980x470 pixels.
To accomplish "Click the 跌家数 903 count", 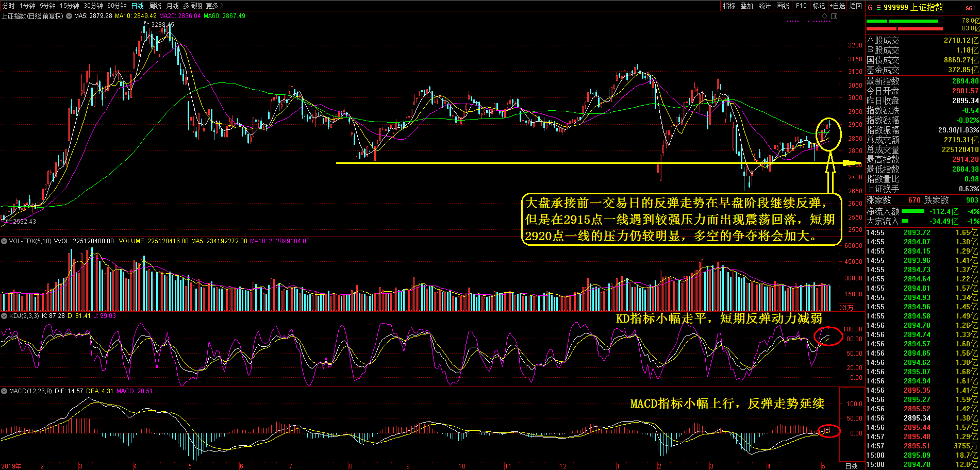I will click(x=972, y=200).
